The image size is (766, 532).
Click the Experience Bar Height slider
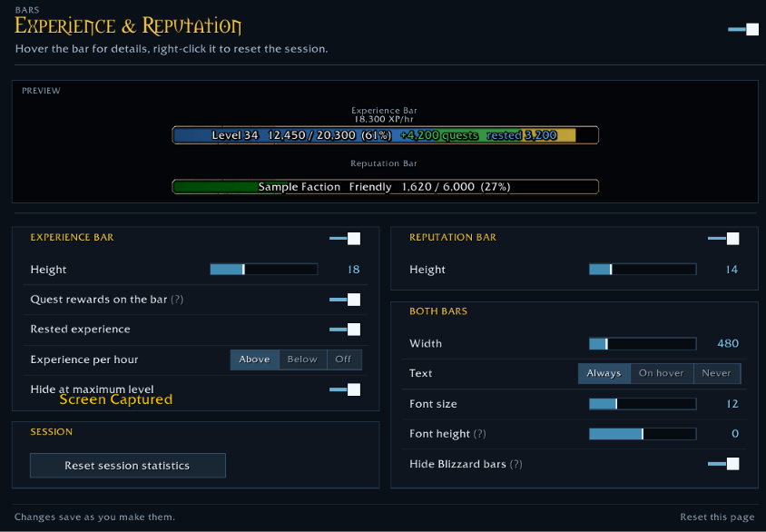[264, 269]
